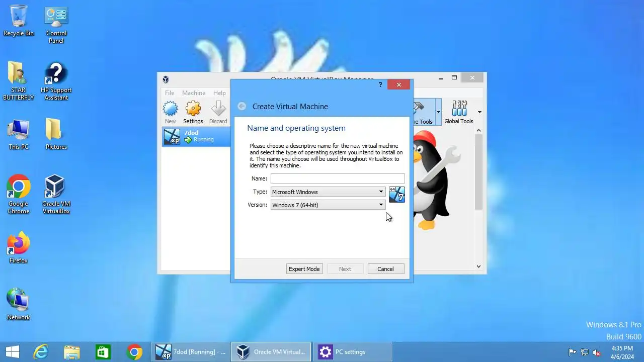Open the Type dropdown showing Microsoft Windows
The width and height of the screenshot is (644, 362).
click(328, 192)
